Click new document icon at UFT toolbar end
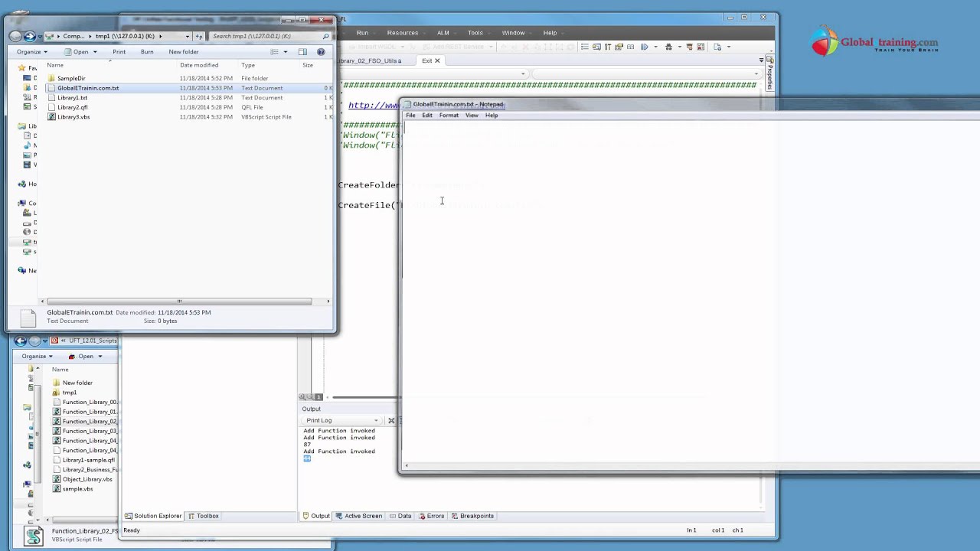Image resolution: width=980 pixels, height=551 pixels. pyautogui.click(x=717, y=47)
